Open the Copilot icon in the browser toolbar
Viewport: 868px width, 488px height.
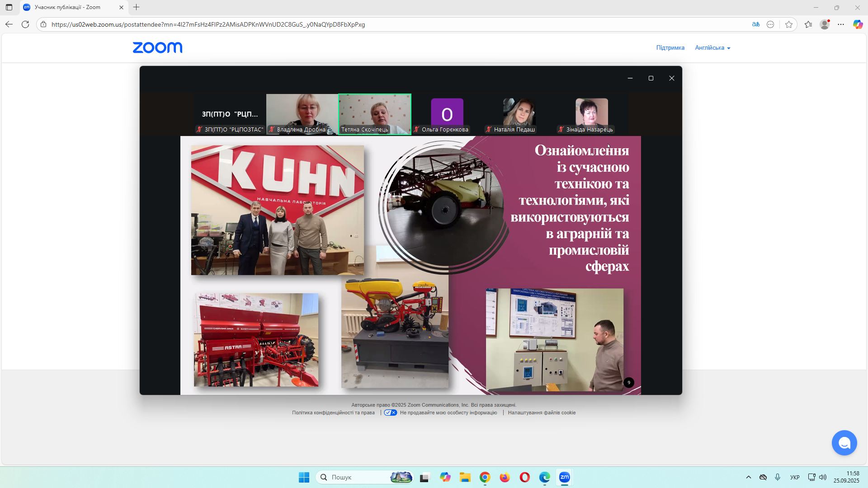pos(858,24)
